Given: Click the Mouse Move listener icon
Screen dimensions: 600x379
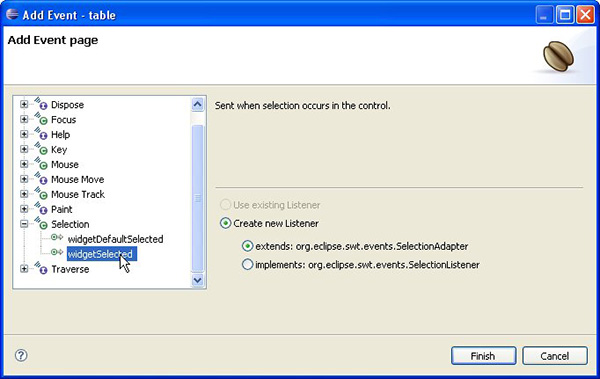Looking at the screenshot, I should (x=41, y=178).
